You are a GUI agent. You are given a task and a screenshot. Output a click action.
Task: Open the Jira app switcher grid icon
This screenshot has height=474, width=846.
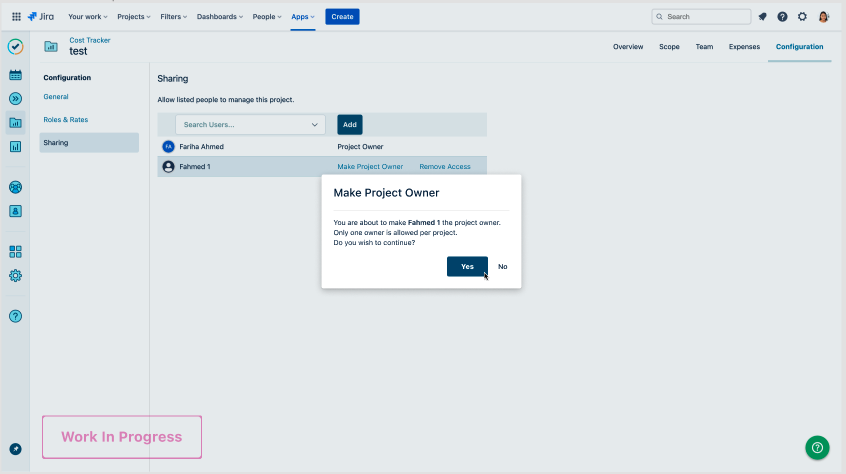(16, 17)
